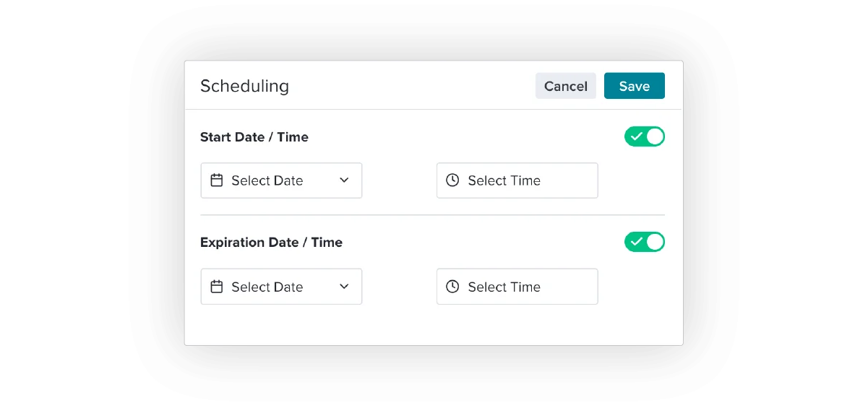Expand the Expiration Date chevron arrow

pos(344,287)
